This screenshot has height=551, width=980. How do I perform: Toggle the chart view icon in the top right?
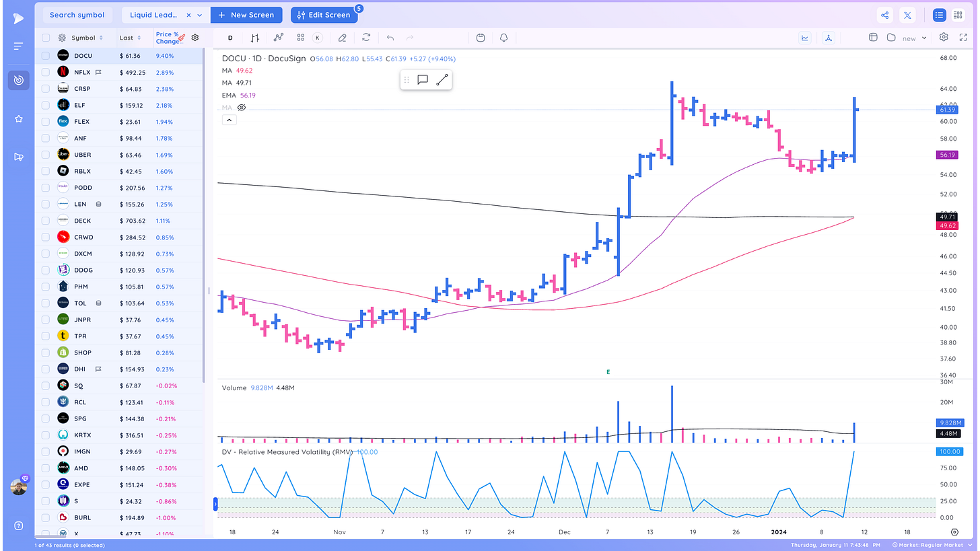(x=805, y=38)
